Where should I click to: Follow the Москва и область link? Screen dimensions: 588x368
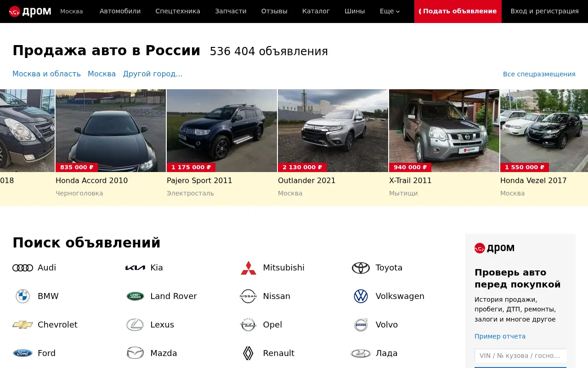[x=46, y=74]
